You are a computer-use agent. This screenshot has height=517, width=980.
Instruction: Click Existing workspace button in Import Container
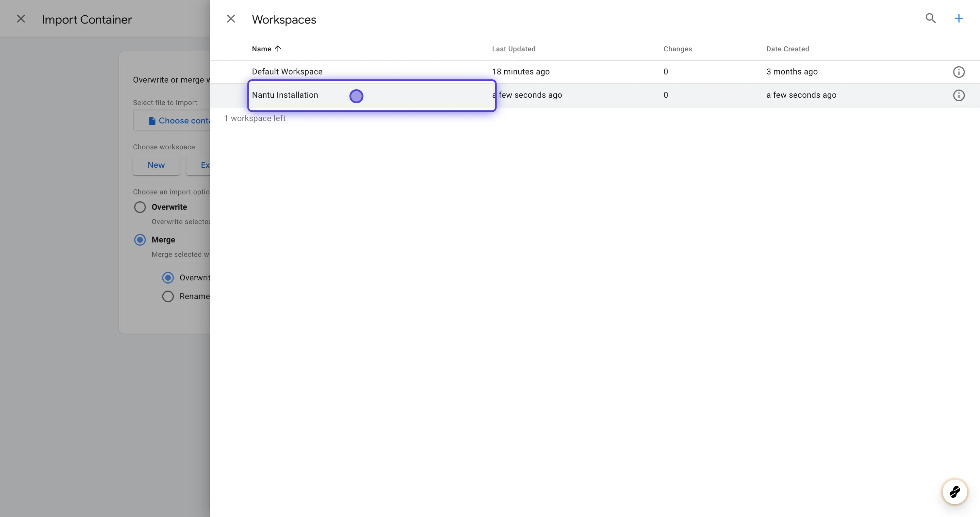tap(198, 165)
